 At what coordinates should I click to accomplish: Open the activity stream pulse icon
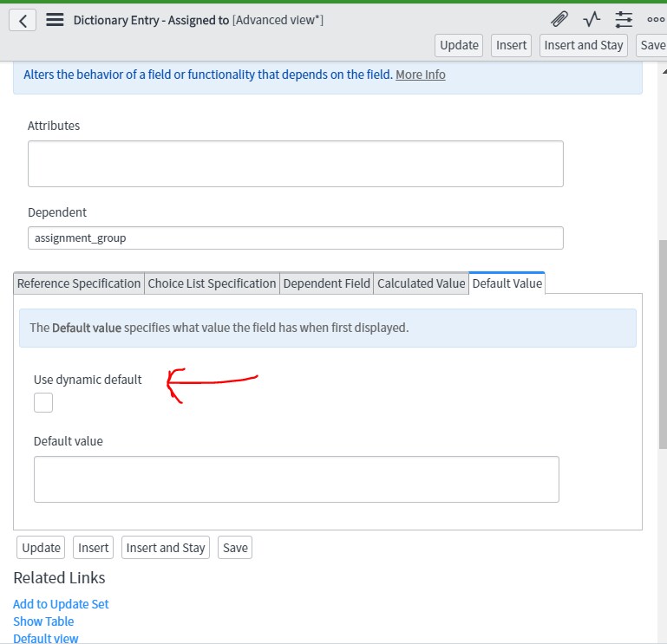(592, 19)
